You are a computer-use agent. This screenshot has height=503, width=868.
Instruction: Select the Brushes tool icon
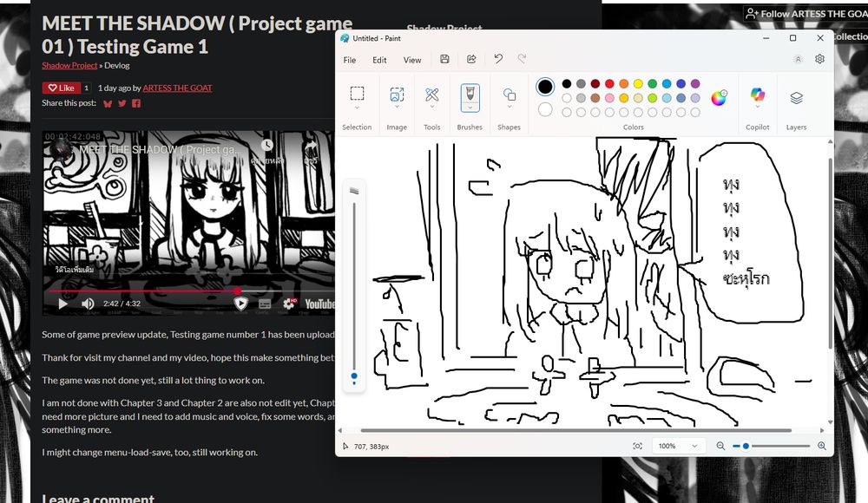click(470, 93)
